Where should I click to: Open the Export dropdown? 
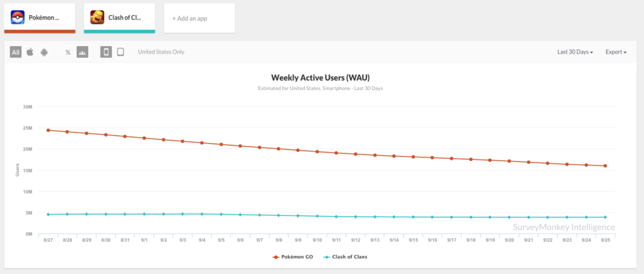[x=616, y=52]
